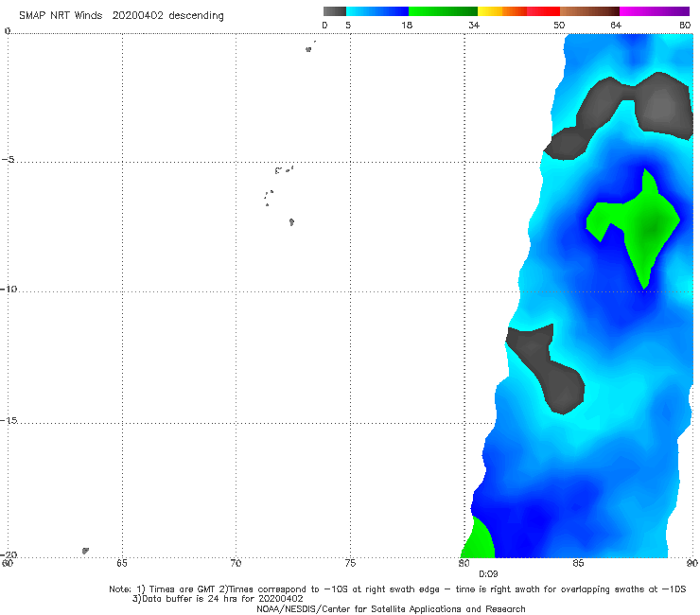Click the color bar label '18'
Image resolution: width=700 pixels, height=615 pixels.
pos(407,25)
